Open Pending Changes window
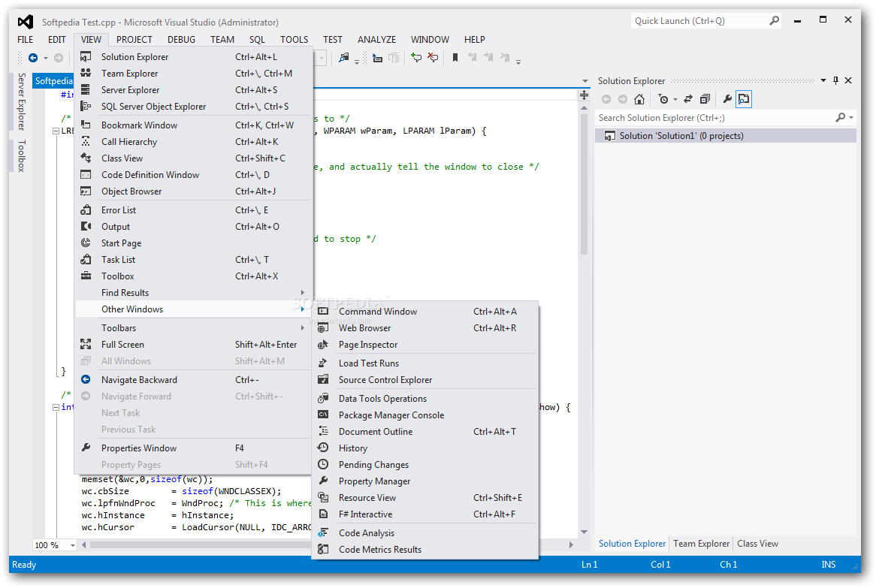The width and height of the screenshot is (876, 588). click(x=424, y=465)
